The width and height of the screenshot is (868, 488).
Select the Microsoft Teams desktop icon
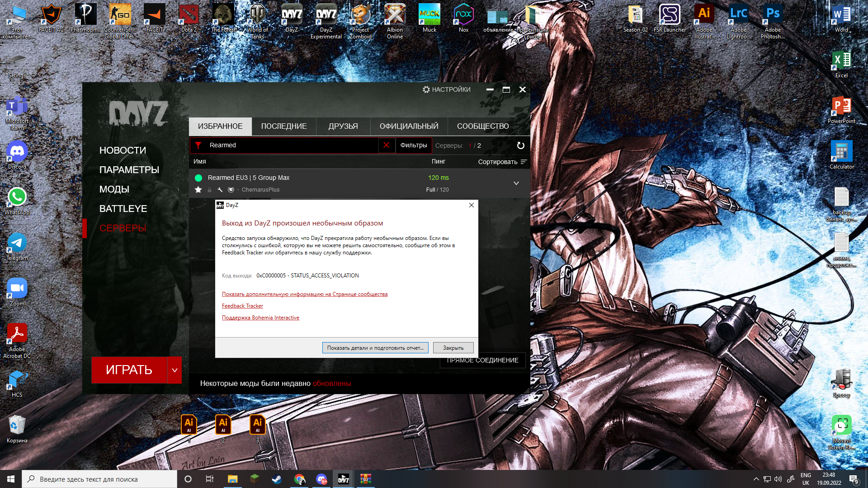pos(17,113)
